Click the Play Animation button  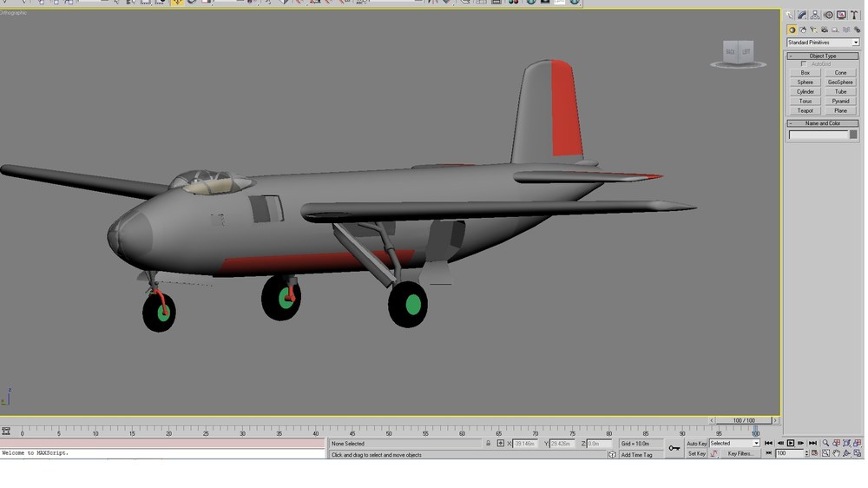pos(791,443)
